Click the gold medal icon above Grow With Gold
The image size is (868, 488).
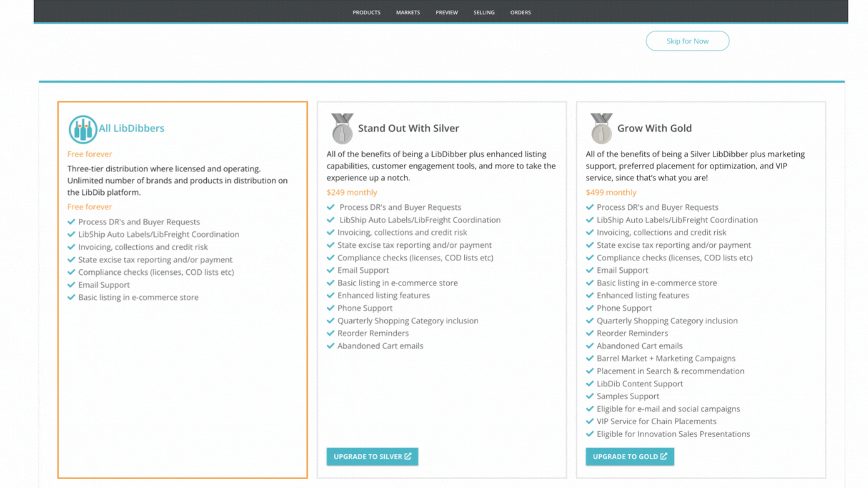pyautogui.click(x=601, y=128)
